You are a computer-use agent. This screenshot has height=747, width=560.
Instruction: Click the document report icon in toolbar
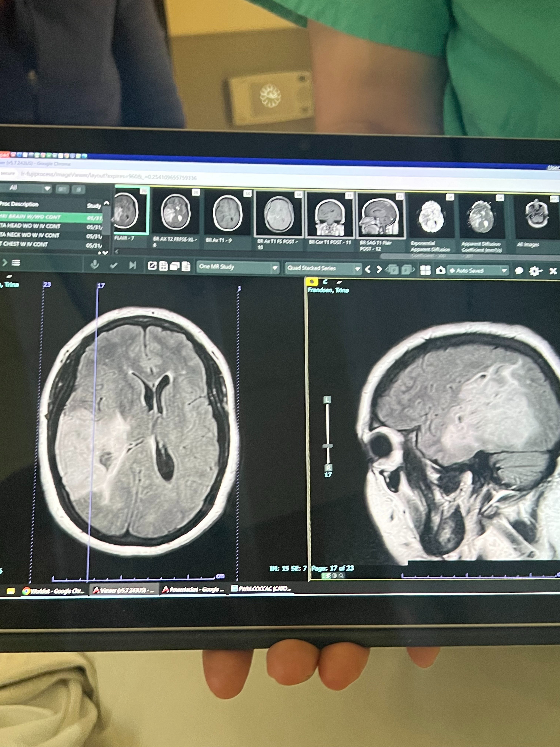point(186,266)
